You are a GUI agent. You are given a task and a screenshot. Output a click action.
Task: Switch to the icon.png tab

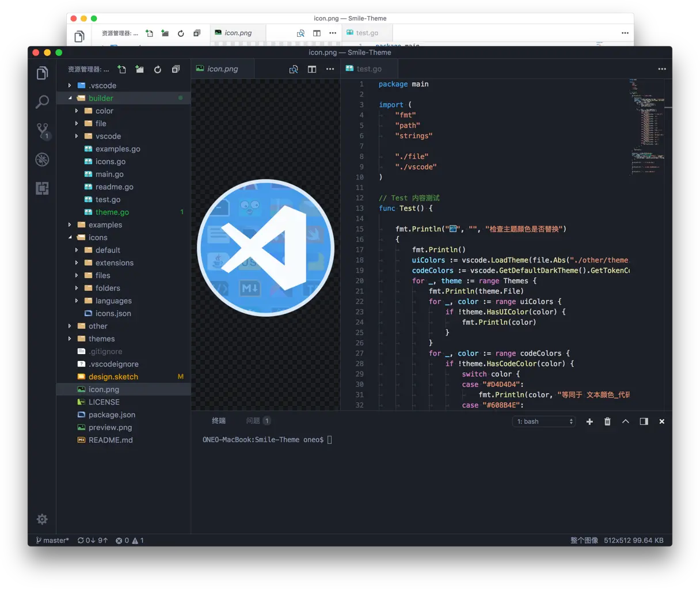click(x=222, y=69)
